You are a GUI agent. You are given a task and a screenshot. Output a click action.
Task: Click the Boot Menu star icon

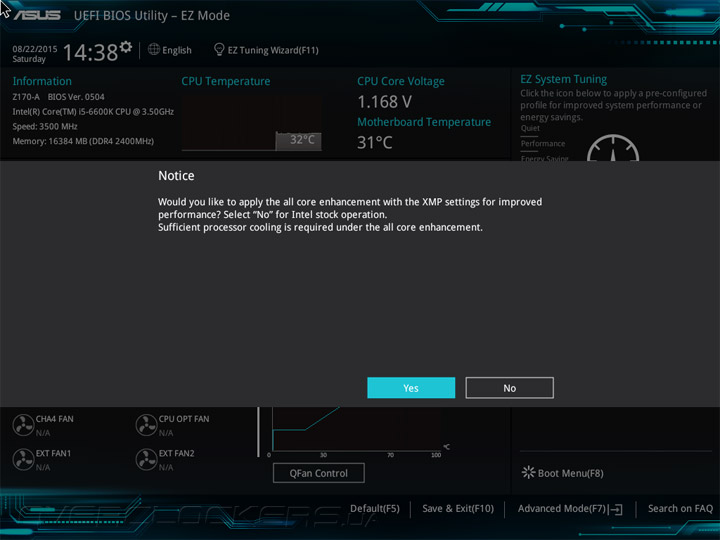click(x=528, y=472)
